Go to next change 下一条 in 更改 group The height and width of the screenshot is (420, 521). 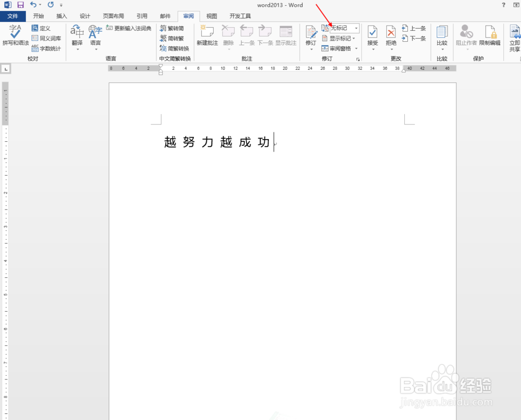414,38
